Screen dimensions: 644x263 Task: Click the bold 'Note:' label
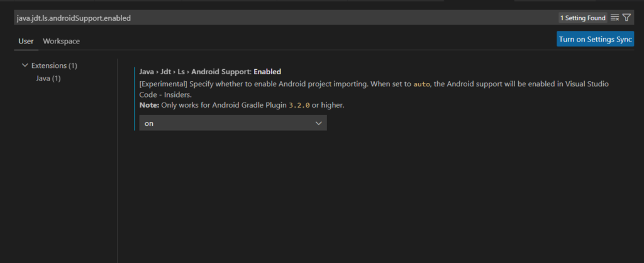(149, 105)
